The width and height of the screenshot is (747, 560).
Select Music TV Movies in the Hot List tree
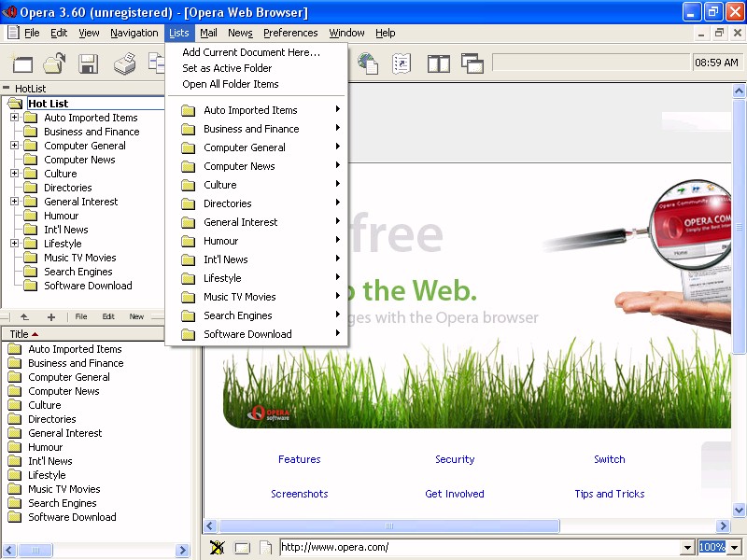(80, 258)
